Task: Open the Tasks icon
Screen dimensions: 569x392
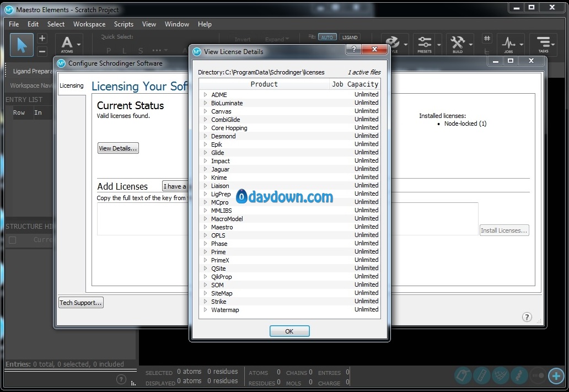Action: pos(543,44)
